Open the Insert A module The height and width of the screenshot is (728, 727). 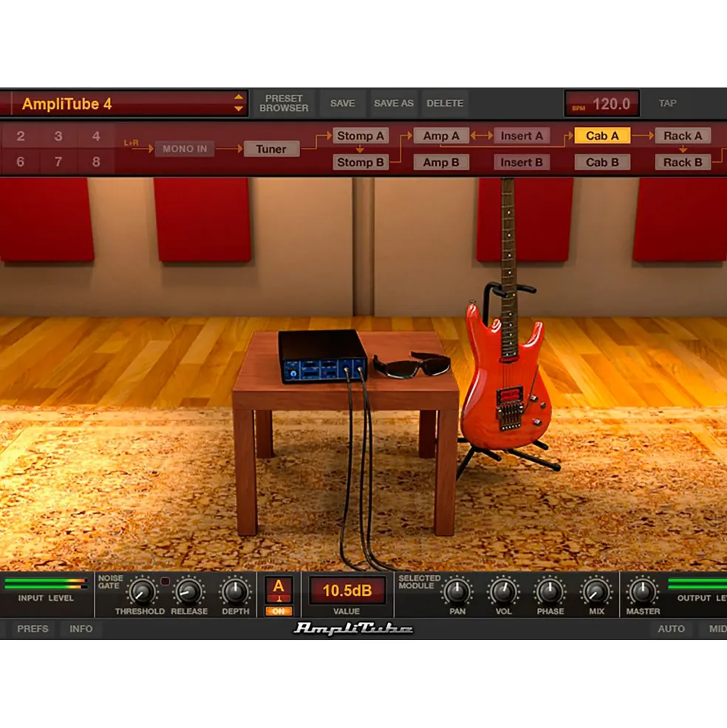[x=522, y=136]
